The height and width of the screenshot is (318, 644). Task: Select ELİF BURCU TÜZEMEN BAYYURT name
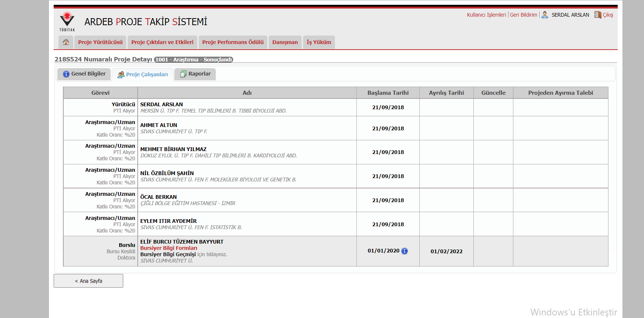[182, 242]
